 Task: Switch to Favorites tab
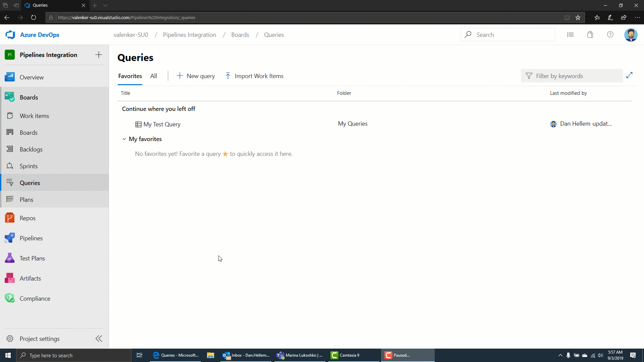point(130,76)
